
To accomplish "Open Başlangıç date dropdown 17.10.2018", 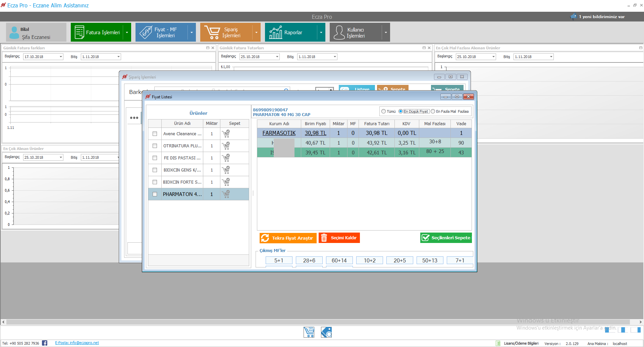I will [61, 57].
